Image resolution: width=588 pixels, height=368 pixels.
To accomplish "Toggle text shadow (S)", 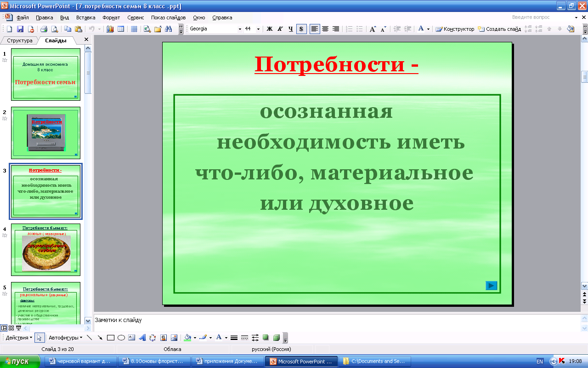I will tap(301, 29).
